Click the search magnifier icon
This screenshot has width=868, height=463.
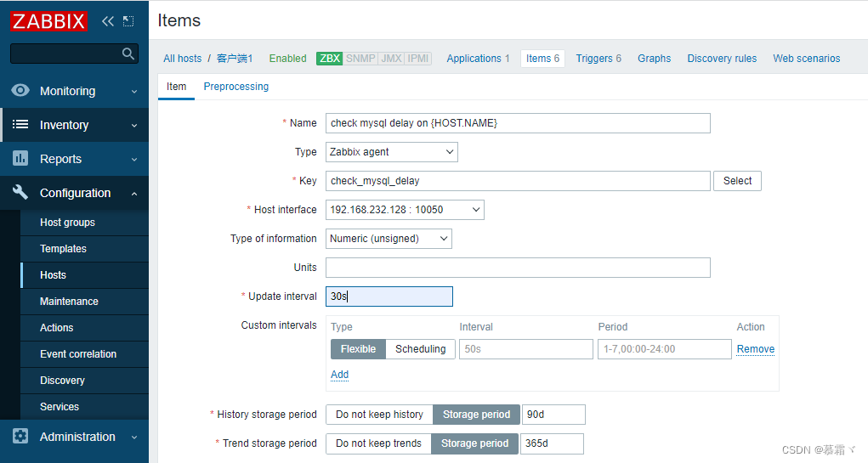(x=128, y=54)
